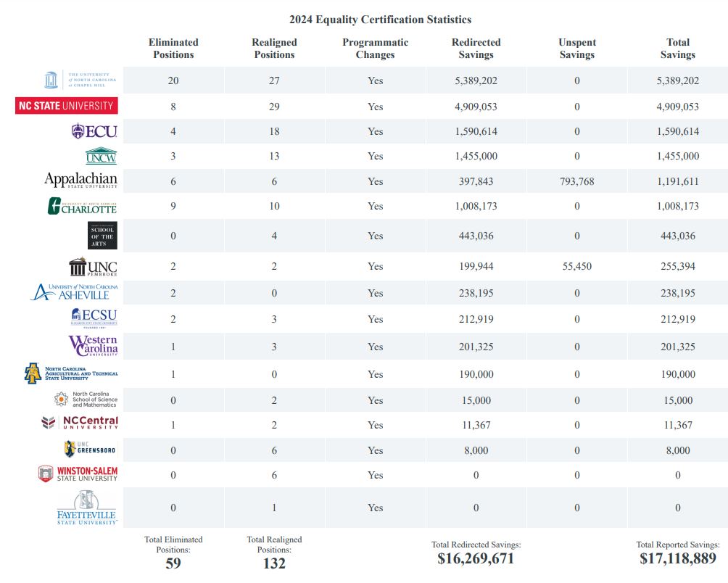Select the Appalachian State University logo
This screenshot has width=728, height=583.
(80, 180)
